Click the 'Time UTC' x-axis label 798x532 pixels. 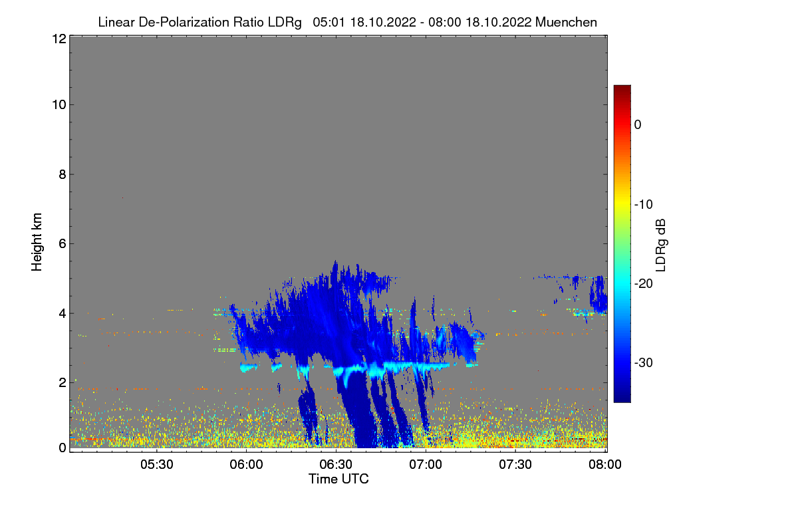tap(338, 478)
